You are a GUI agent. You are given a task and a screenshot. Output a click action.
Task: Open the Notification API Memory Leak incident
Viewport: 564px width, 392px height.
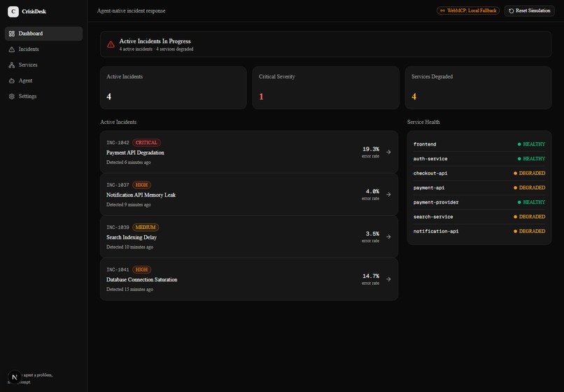[x=249, y=195]
